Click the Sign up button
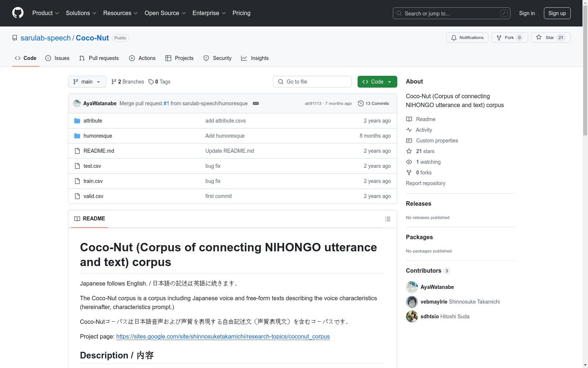The width and height of the screenshot is (588, 368). [557, 13]
